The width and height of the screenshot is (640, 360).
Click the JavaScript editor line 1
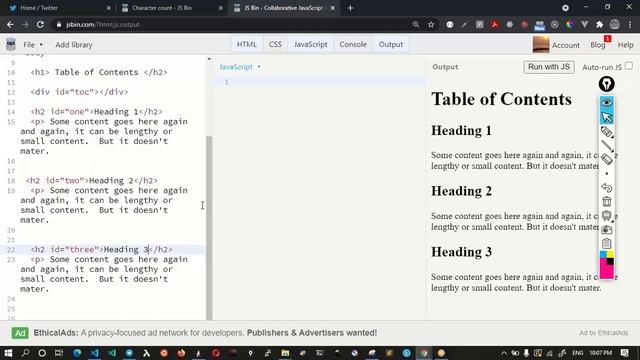(320, 82)
